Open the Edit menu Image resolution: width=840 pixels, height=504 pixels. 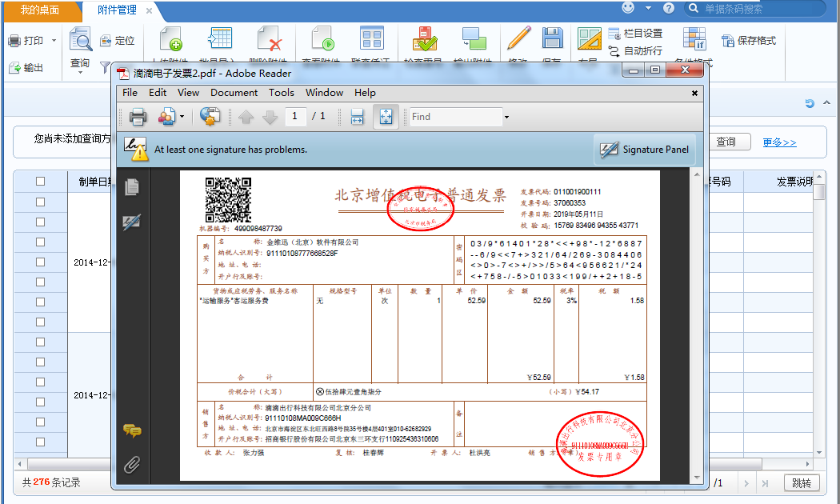158,93
